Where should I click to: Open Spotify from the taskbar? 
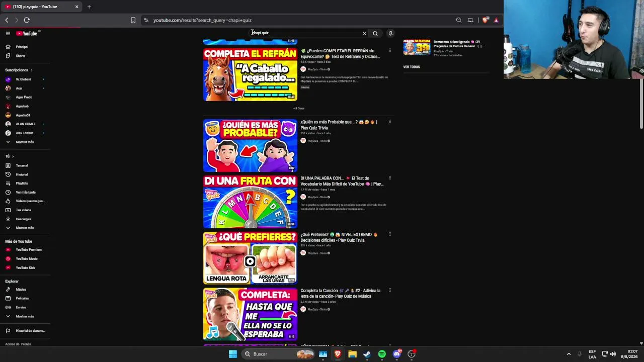(382, 354)
